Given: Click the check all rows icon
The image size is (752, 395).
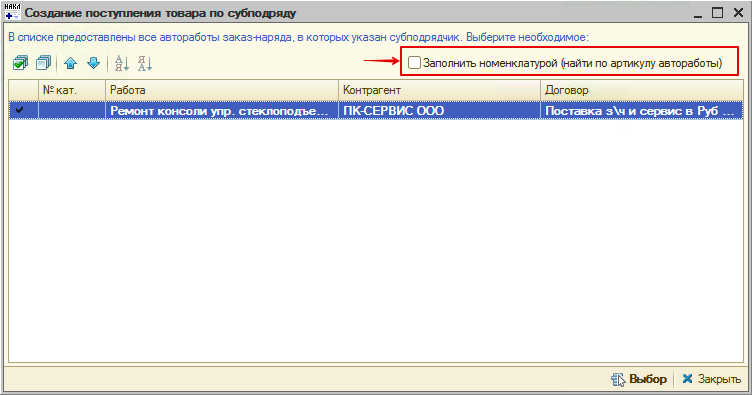Looking at the screenshot, I should point(20,63).
